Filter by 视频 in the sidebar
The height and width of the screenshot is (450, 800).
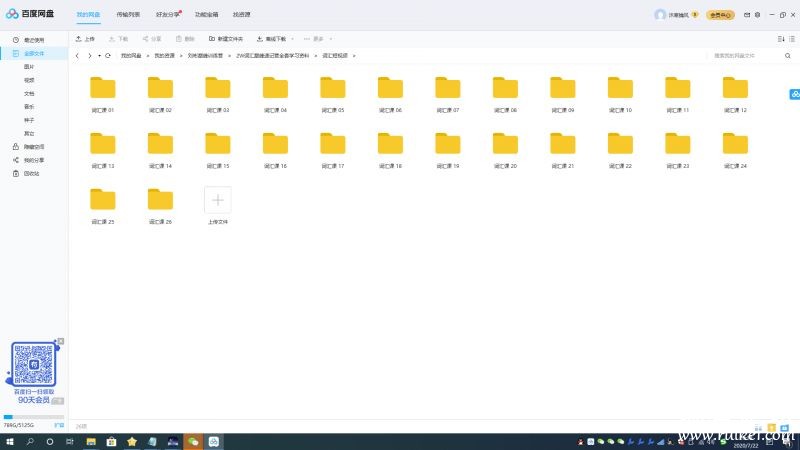(29, 80)
